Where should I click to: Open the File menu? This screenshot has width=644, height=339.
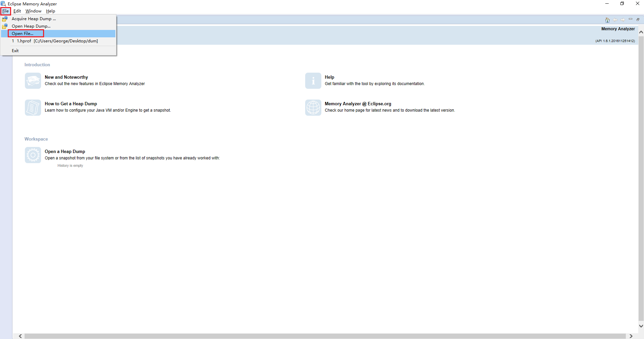point(5,11)
